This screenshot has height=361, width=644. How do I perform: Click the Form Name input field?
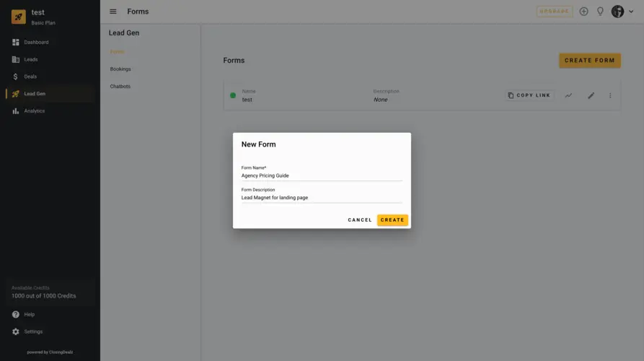[322, 175]
